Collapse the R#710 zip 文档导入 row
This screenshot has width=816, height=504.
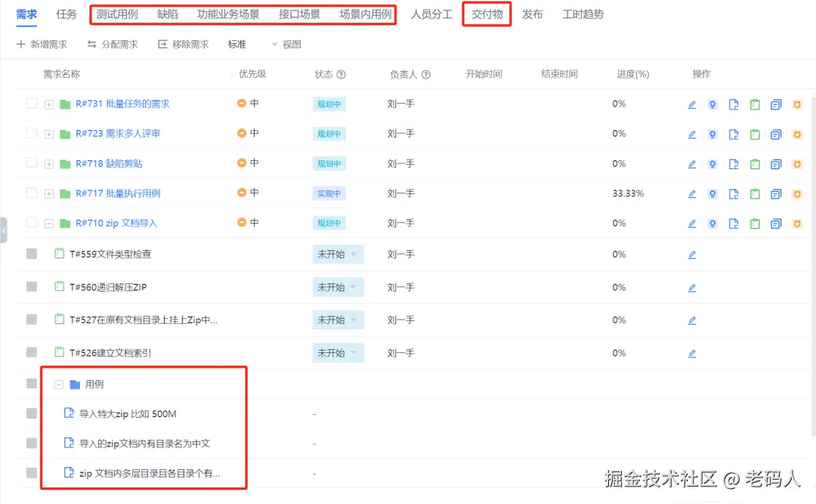[48, 222]
